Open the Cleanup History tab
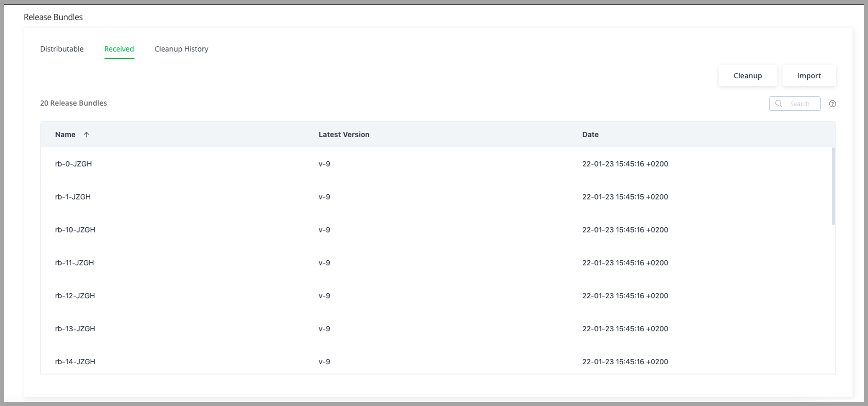Viewport: 868px width, 406px height. [181, 49]
